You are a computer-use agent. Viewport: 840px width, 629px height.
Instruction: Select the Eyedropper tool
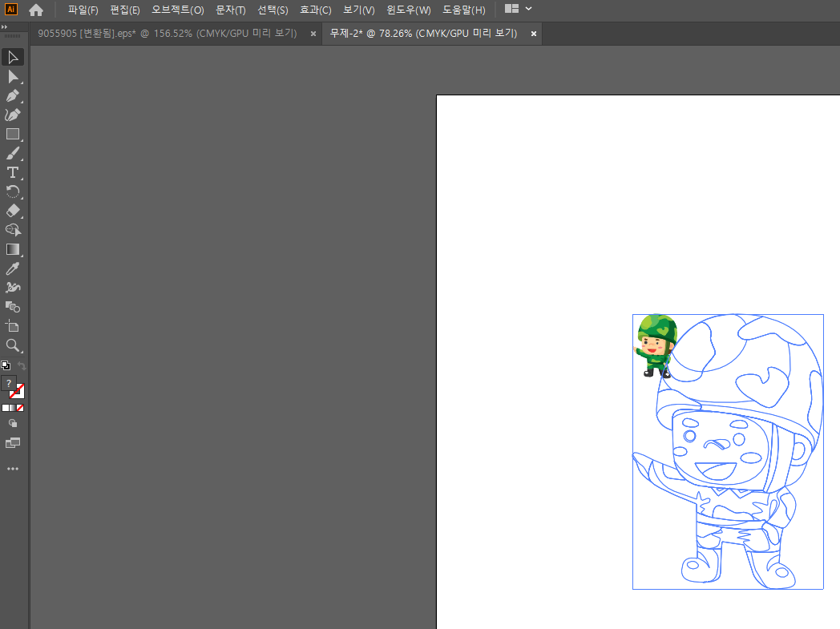(13, 268)
